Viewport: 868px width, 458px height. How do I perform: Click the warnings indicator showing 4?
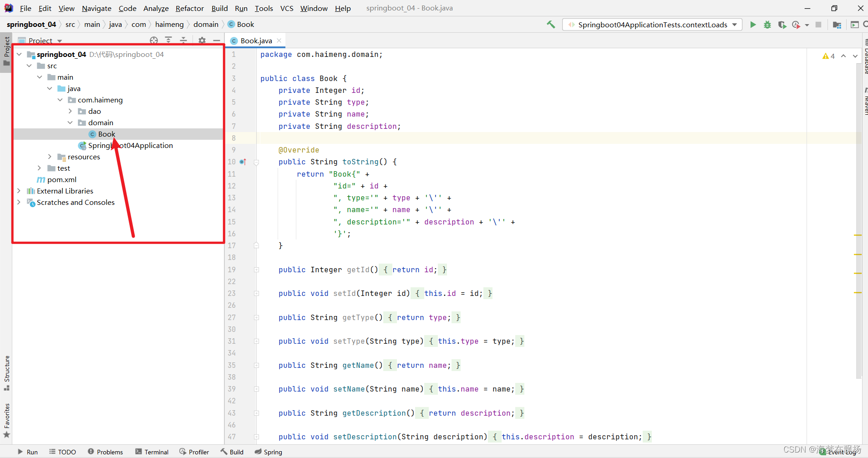828,56
